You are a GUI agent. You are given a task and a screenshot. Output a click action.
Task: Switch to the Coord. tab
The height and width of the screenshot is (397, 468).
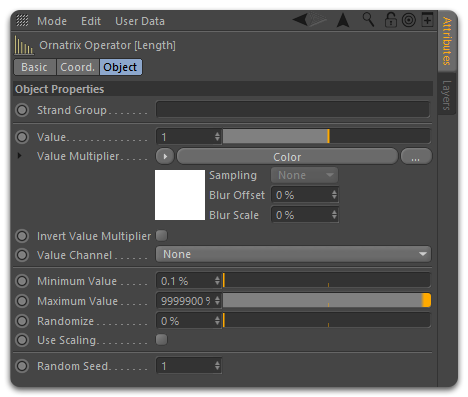pyautogui.click(x=78, y=67)
